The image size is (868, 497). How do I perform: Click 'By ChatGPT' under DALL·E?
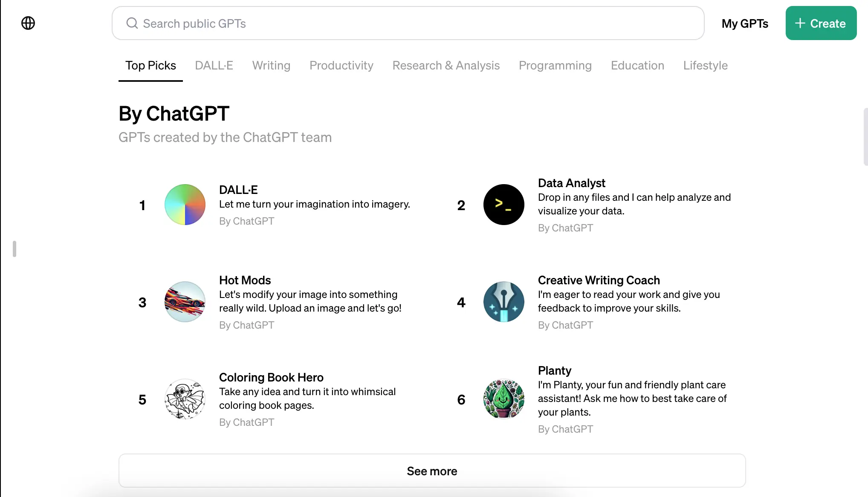coord(246,221)
